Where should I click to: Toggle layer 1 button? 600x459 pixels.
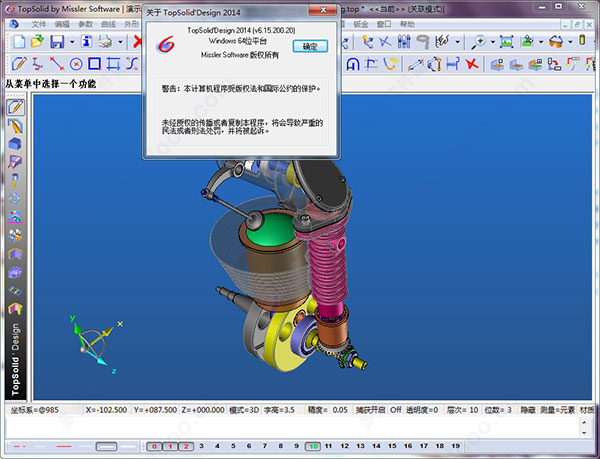coord(170,446)
